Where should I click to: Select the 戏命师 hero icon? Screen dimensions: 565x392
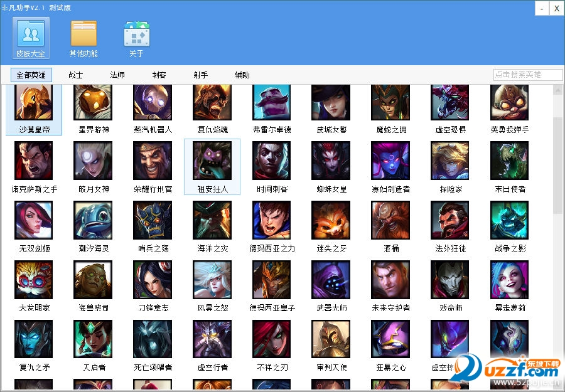tap(450, 280)
